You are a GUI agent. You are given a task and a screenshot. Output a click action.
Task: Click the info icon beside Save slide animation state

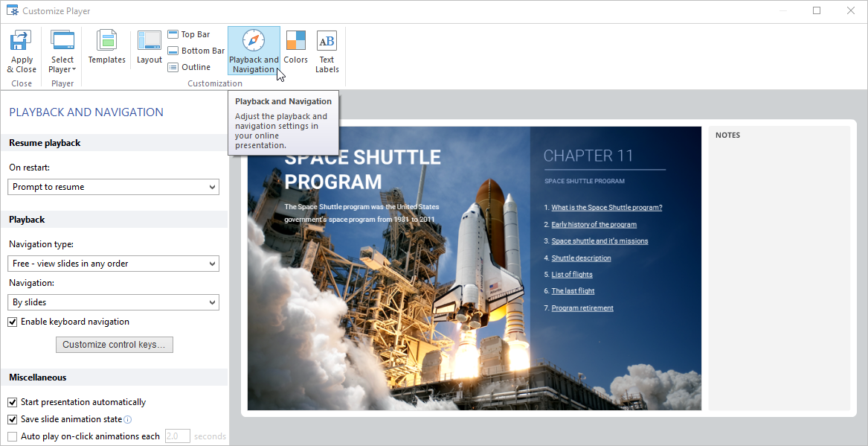pyautogui.click(x=127, y=419)
